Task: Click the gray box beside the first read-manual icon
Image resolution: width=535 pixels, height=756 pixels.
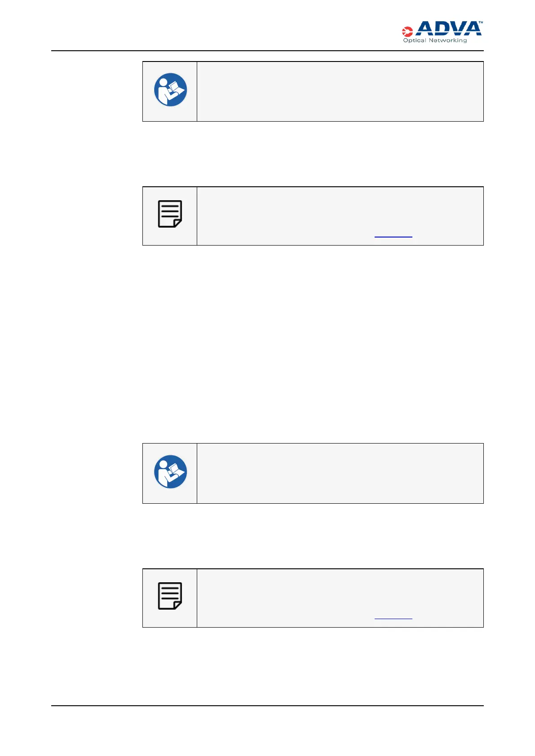Action: tap(340, 92)
